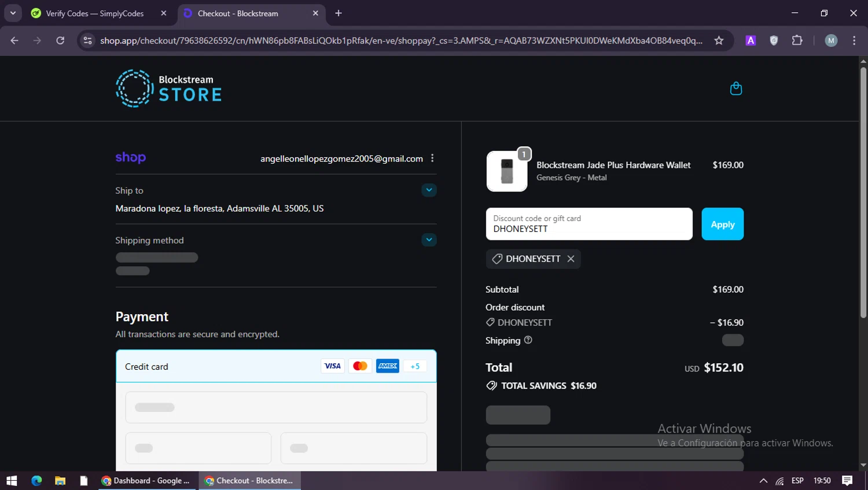Switch to Checkout - Blockstream taskbar window
Viewport: 868px width, 490px height.
pos(250,481)
